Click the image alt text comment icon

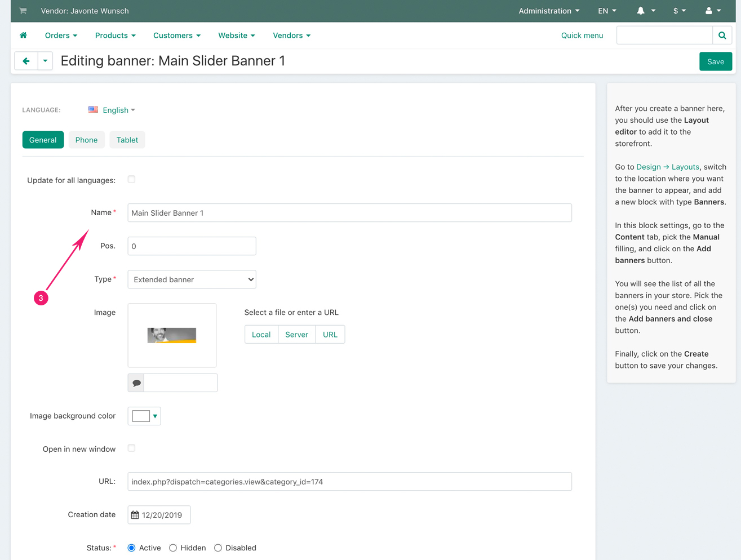click(x=136, y=383)
